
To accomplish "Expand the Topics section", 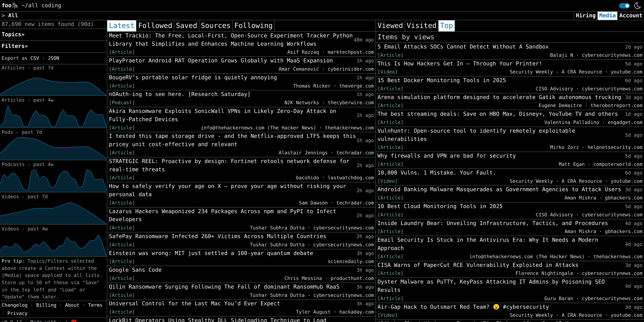I will [x=13, y=34].
